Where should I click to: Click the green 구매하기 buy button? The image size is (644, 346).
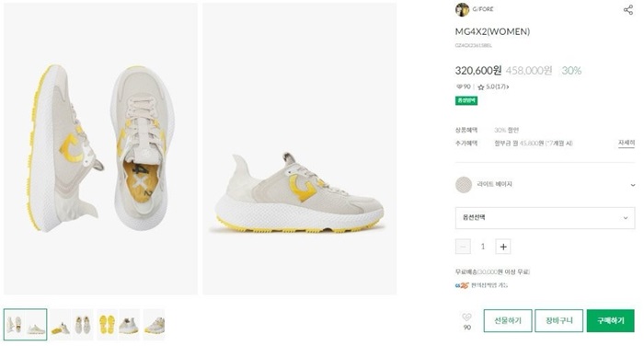point(610,320)
